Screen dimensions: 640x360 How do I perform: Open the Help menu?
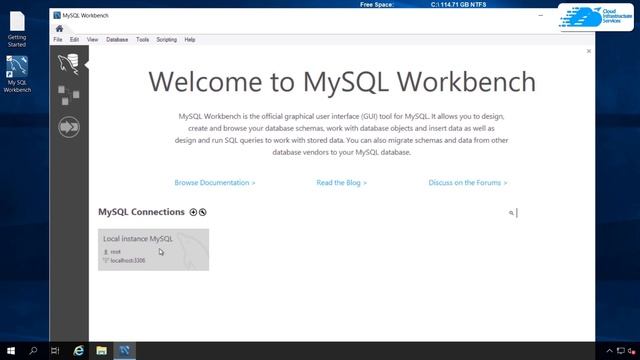tap(190, 40)
